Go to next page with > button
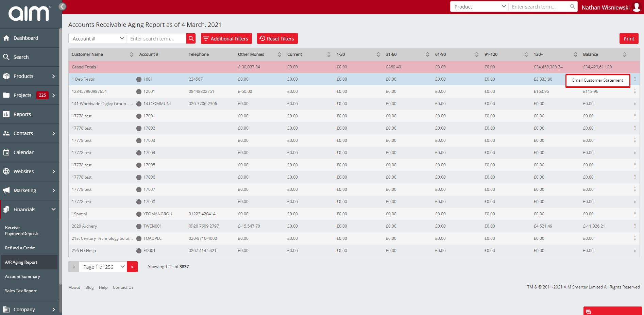This screenshot has height=315, width=644. coord(132,267)
